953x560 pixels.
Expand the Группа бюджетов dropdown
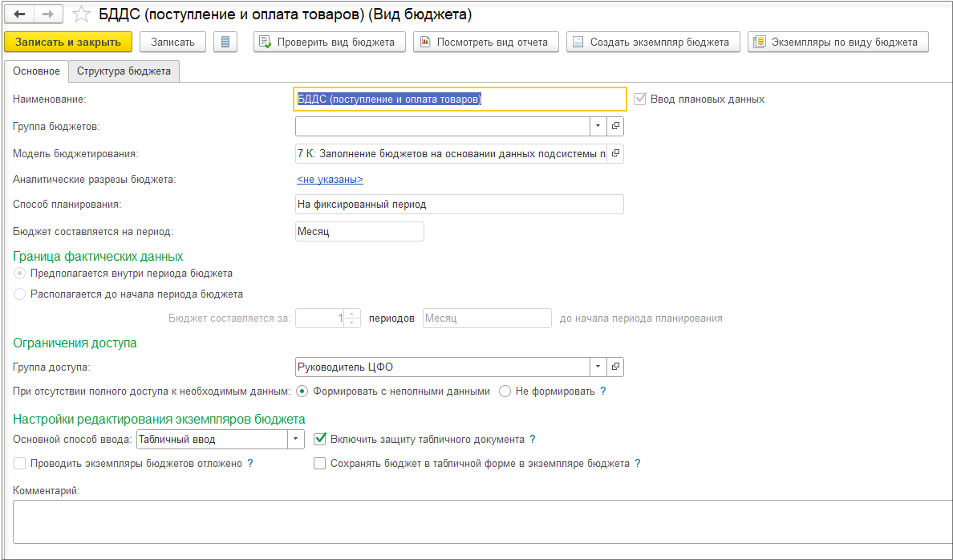coord(598,126)
